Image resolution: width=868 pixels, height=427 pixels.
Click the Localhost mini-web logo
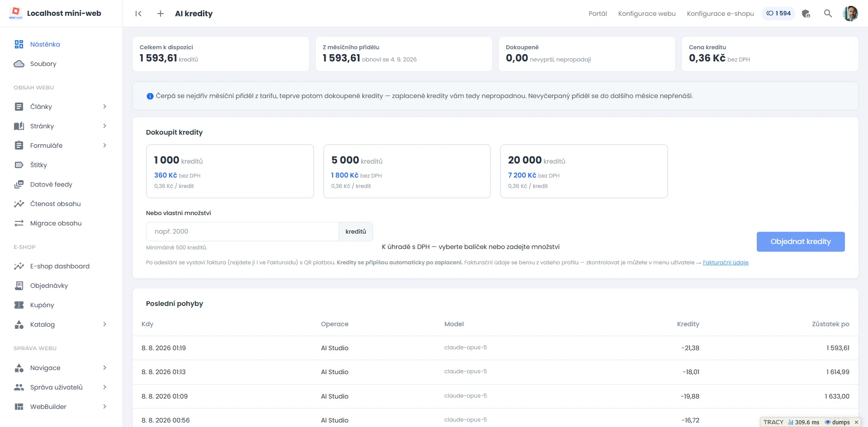coord(16,13)
